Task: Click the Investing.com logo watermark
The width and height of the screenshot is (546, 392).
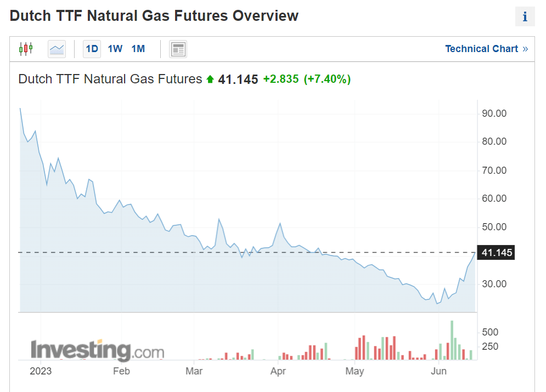Action: [x=97, y=350]
